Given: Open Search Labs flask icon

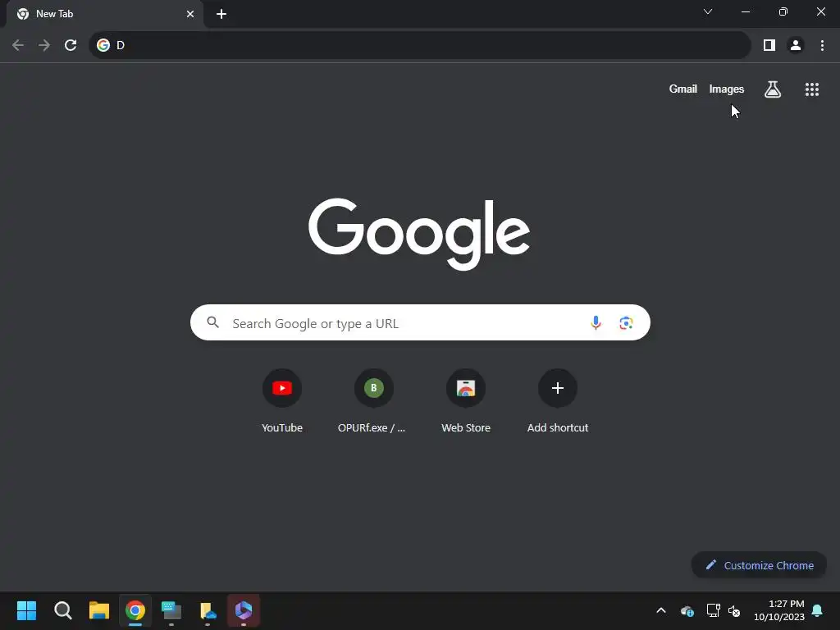Looking at the screenshot, I should coord(773,89).
